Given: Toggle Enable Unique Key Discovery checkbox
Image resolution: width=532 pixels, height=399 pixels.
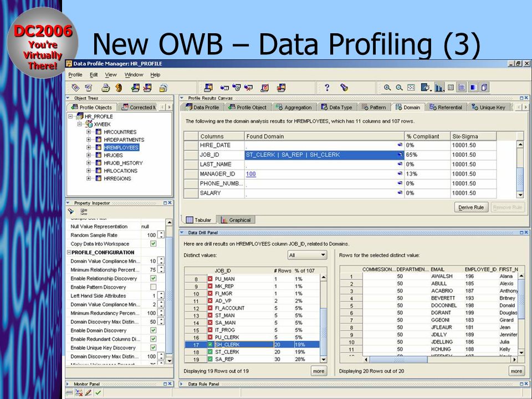Looking at the screenshot, I should pyautogui.click(x=154, y=347).
